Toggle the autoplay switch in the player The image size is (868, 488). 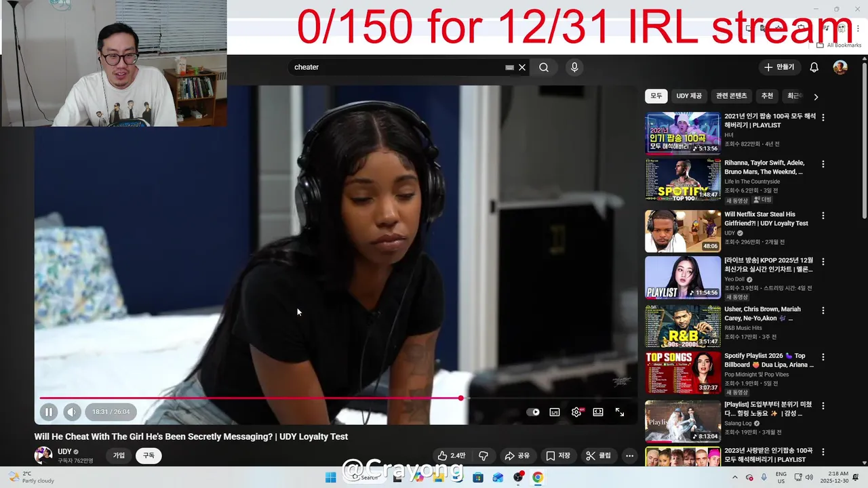[534, 412]
